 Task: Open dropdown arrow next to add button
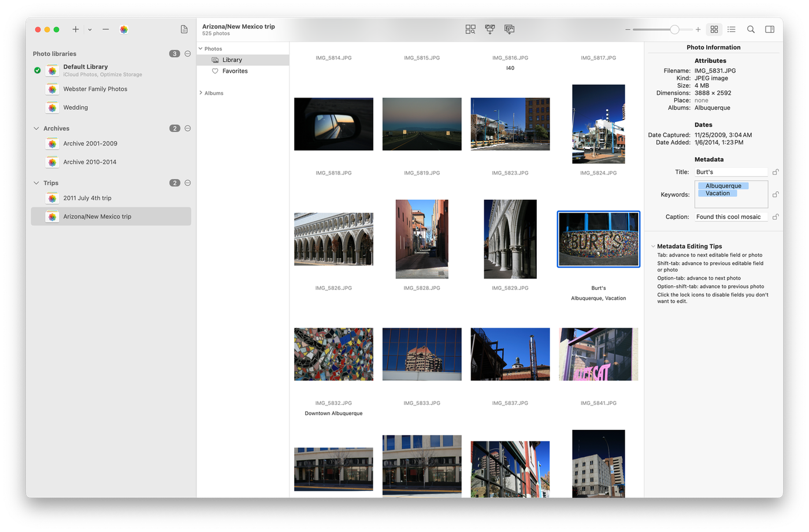(90, 29)
